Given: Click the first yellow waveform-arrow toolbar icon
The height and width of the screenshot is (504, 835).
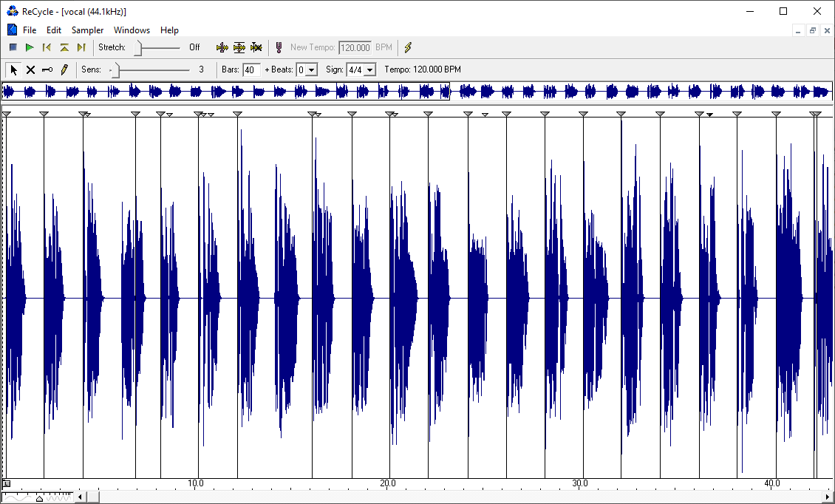Looking at the screenshot, I should tap(222, 47).
